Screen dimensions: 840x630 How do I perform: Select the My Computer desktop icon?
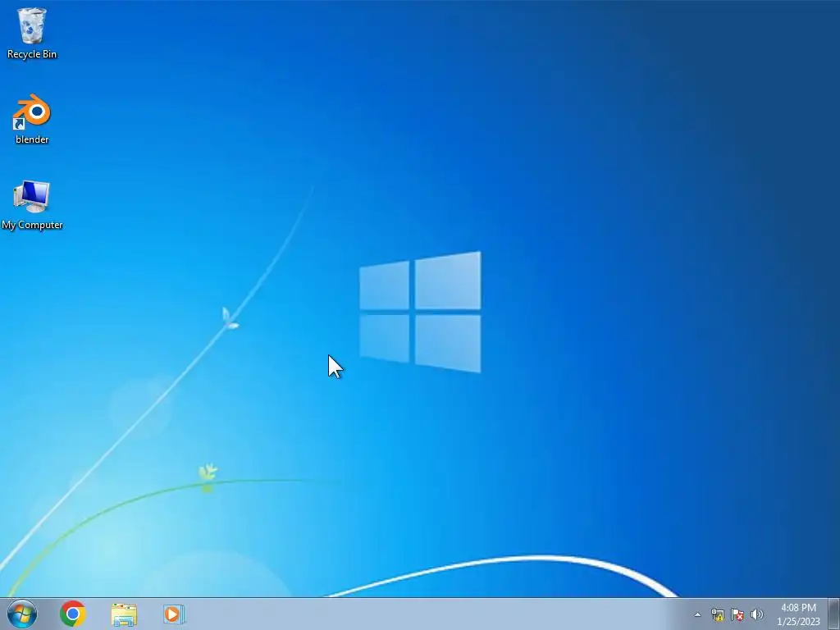(32, 197)
